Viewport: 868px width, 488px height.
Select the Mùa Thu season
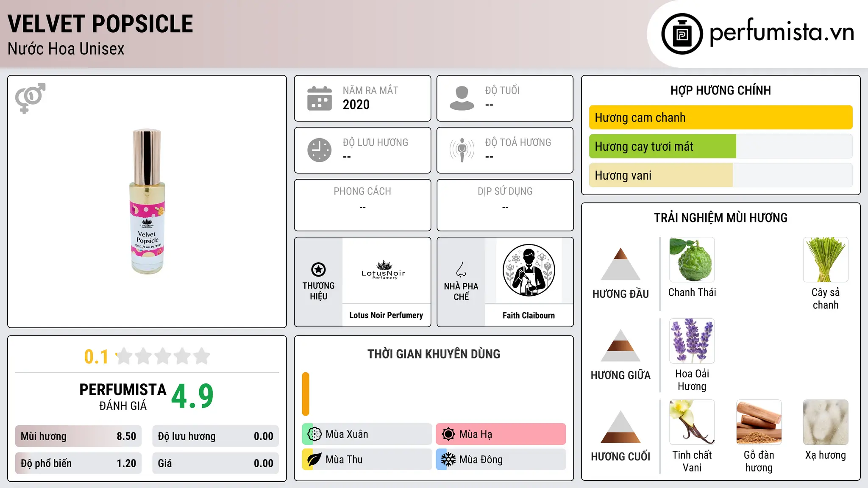tap(367, 460)
